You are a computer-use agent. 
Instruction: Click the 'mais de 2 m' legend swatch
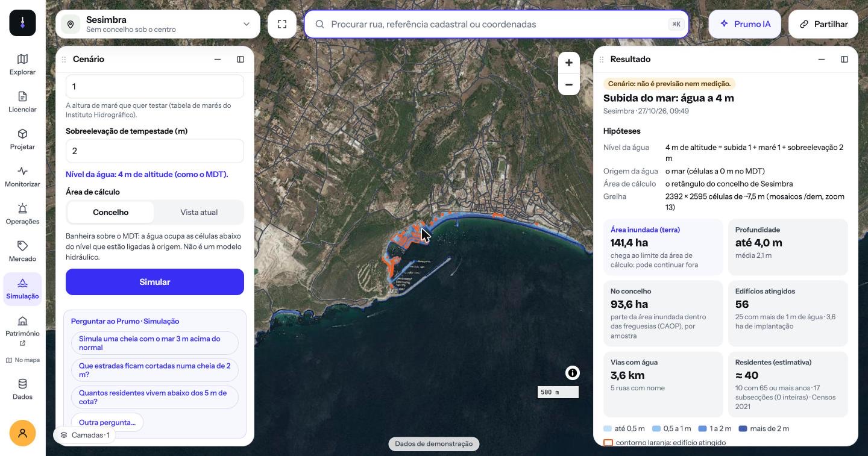tap(743, 429)
